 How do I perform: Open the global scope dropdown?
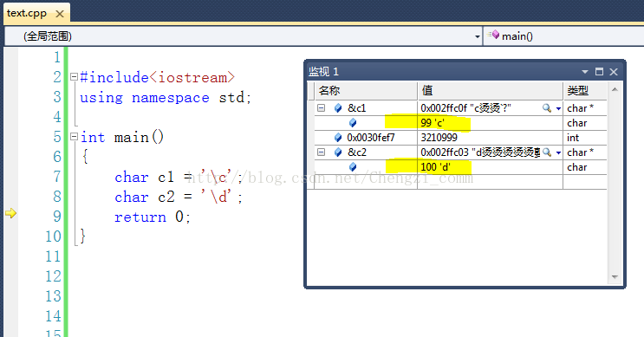pos(477,36)
